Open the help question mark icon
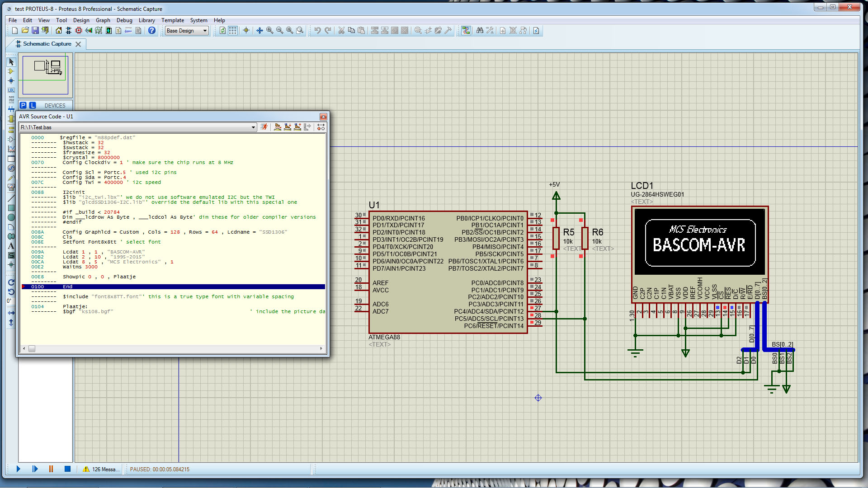 tap(152, 31)
